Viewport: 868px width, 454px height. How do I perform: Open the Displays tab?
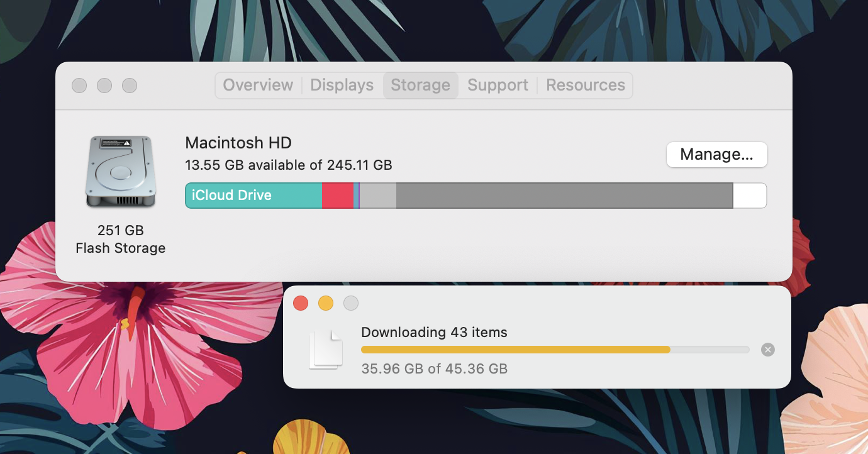pos(342,86)
